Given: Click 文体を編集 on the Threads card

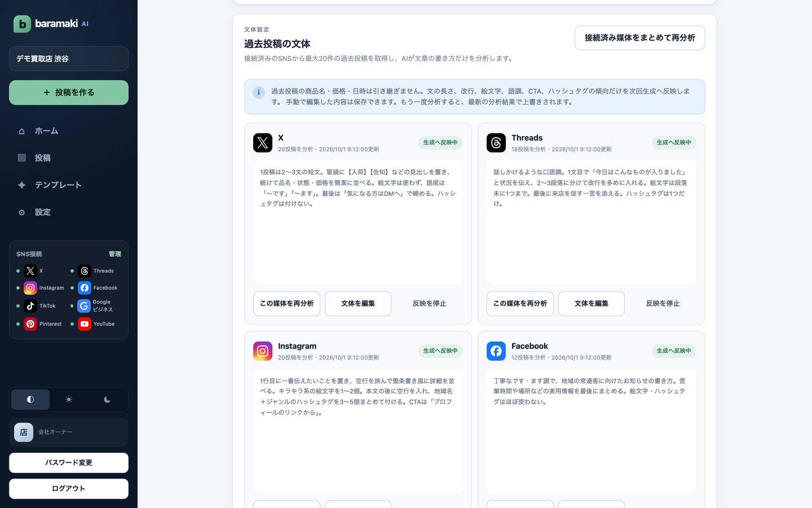Looking at the screenshot, I should [x=591, y=304].
